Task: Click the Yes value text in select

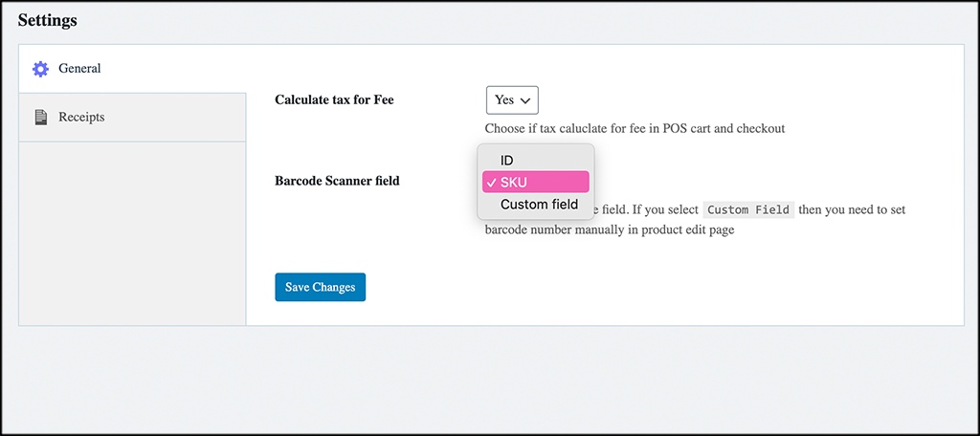Action: 504,100
